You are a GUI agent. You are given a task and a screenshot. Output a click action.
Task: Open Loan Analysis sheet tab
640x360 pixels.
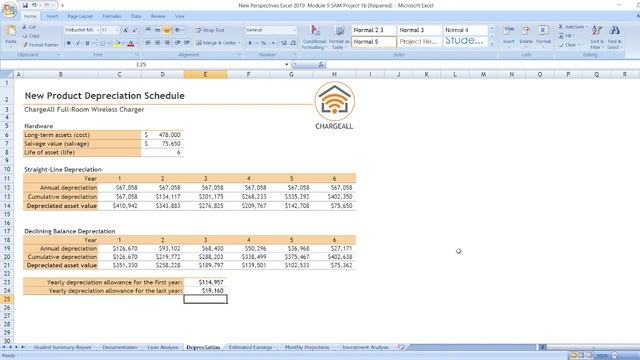[x=163, y=347]
